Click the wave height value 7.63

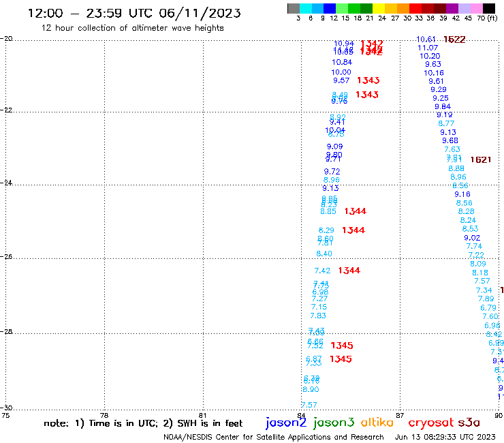tap(452, 149)
